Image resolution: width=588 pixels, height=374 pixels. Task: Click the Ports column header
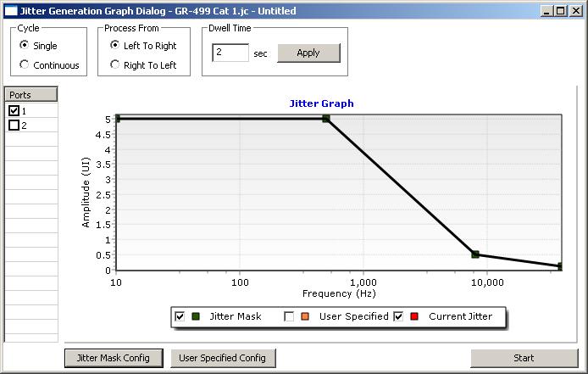tap(31, 95)
